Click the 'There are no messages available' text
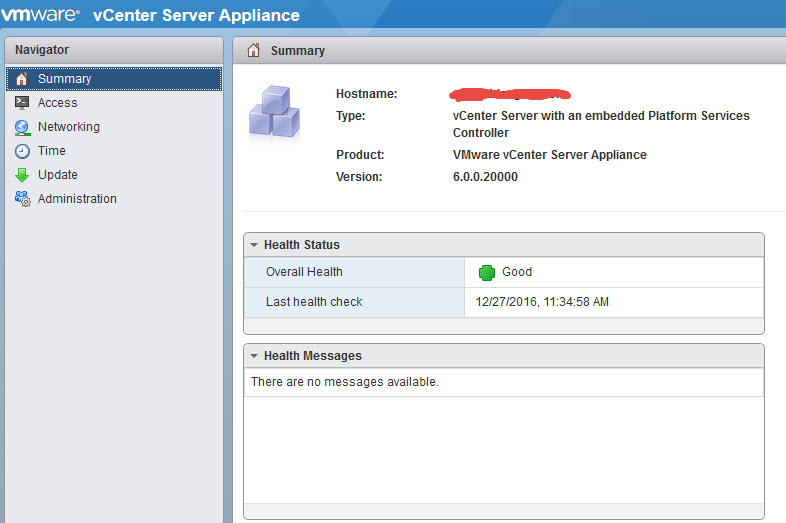The height and width of the screenshot is (523, 786). 345,382
